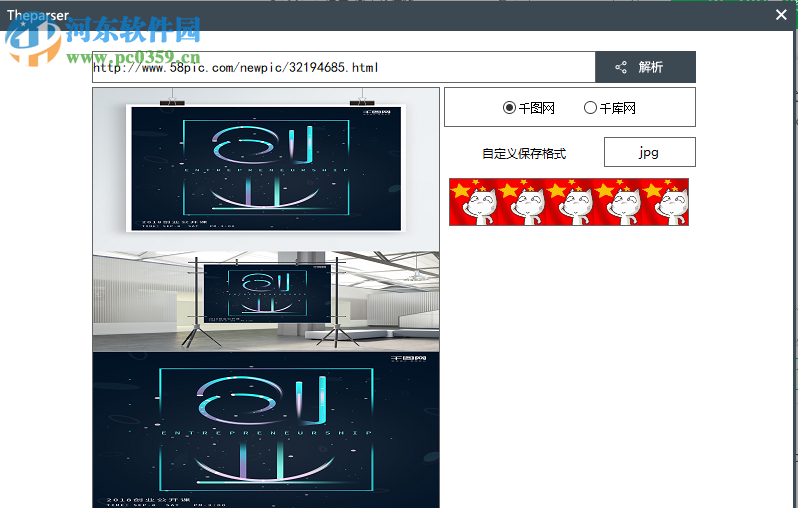Click the 自定义保存格式 label
The image size is (798, 508).
tap(524, 154)
